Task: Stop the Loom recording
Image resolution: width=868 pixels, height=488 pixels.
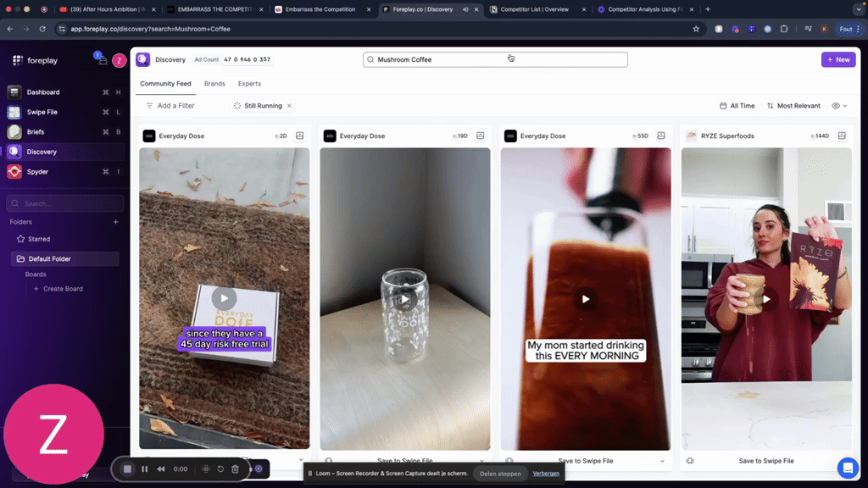Action: coord(127,469)
